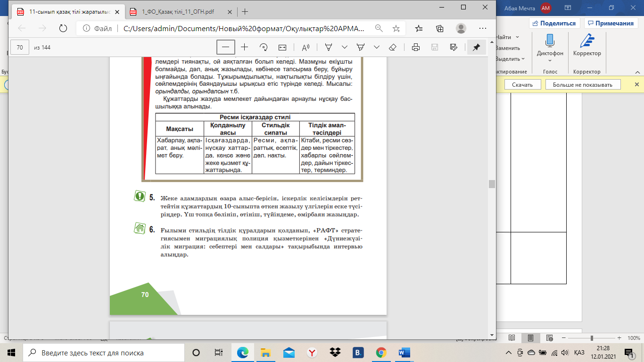Click the Скачать button
644x362 pixels.
pos(522,84)
